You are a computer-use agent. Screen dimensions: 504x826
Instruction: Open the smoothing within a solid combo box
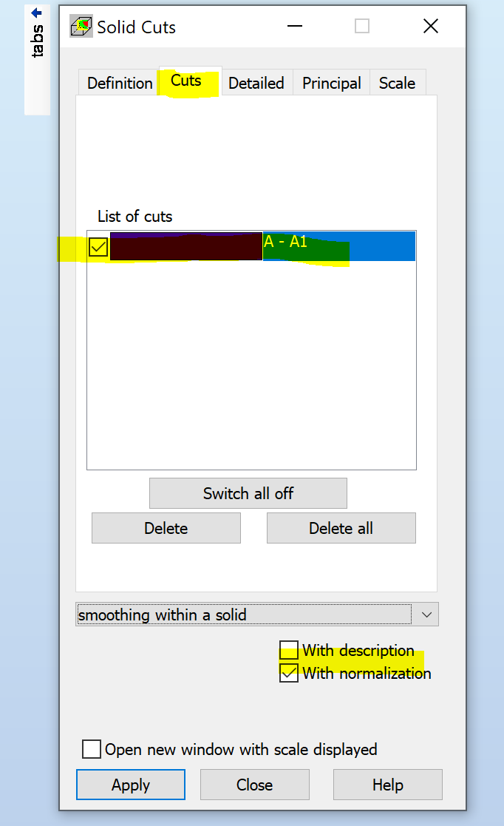tap(244, 615)
